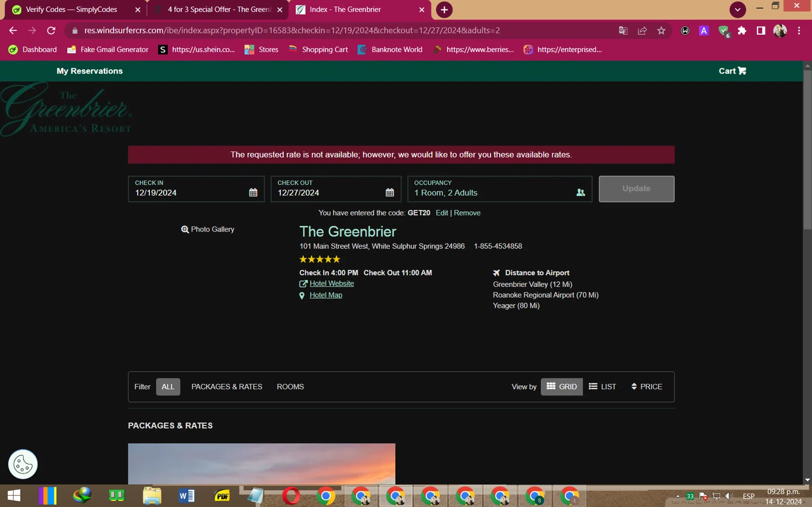Image resolution: width=812 pixels, height=507 pixels.
Task: Switch to the 4 for 3 Special Offer tab
Action: 218,10
